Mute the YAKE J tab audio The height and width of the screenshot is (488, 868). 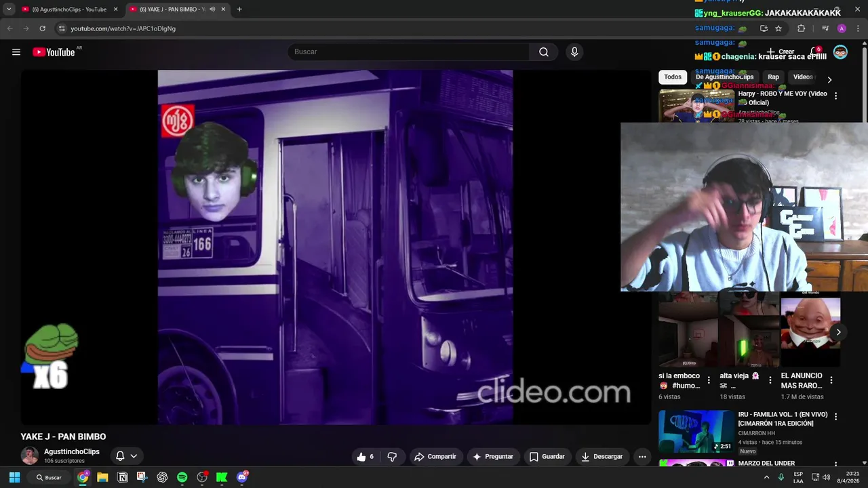212,9
